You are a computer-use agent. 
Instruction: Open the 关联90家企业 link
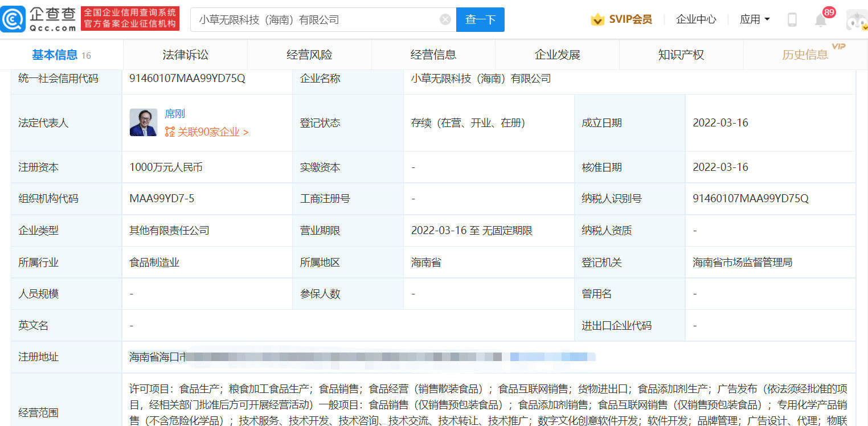tap(213, 132)
